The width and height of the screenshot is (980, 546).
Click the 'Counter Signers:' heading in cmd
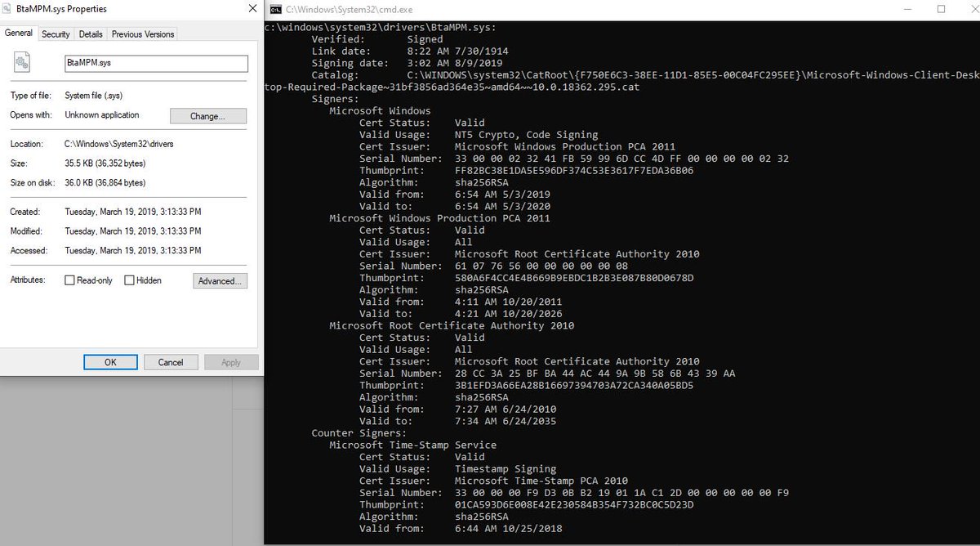tap(359, 432)
